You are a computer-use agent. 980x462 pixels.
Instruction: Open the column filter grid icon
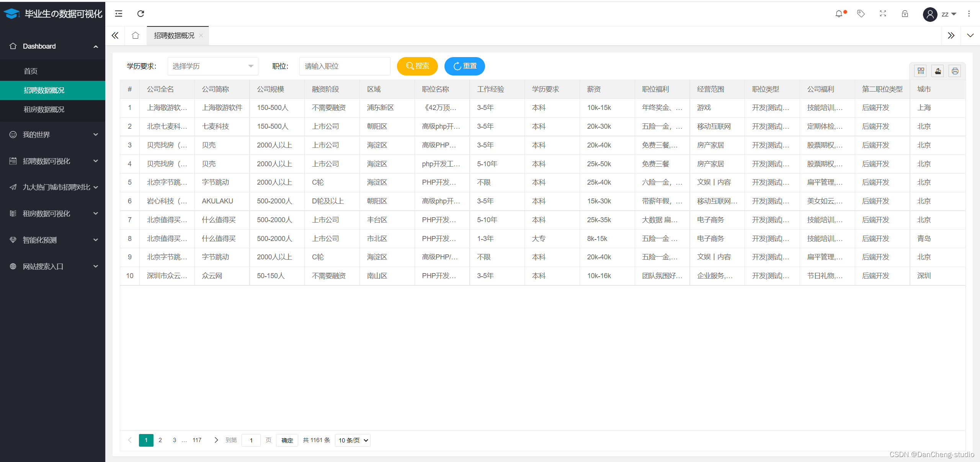click(921, 71)
